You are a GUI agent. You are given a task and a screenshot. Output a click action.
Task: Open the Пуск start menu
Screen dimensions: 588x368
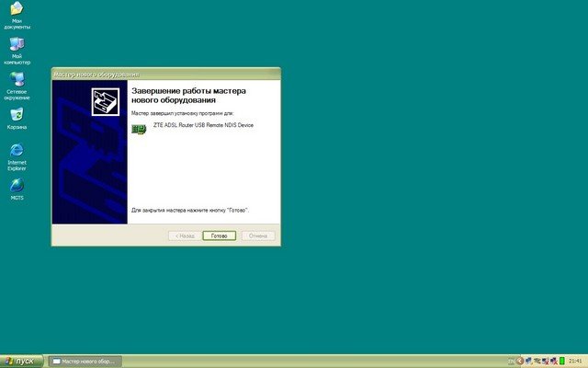[x=21, y=361]
